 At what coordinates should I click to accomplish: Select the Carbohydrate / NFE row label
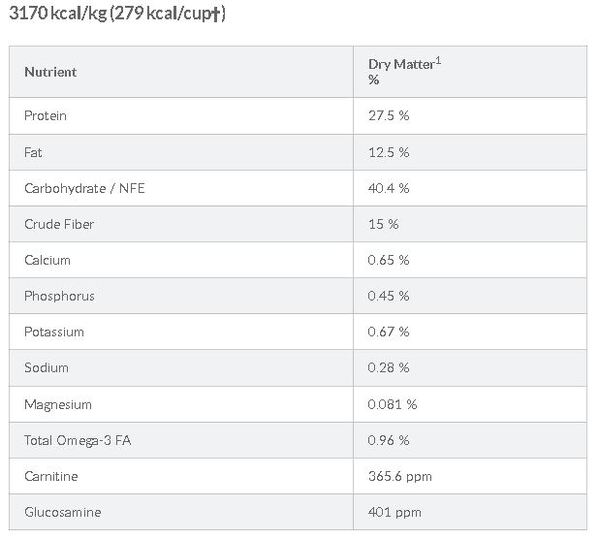84,188
